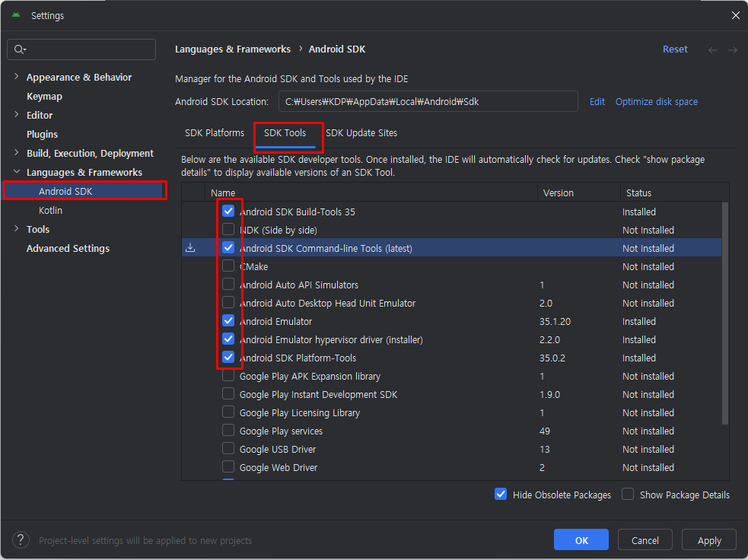Close the Settings dialog with X
Screen dimensions: 748x560
pyautogui.click(x=736, y=15)
